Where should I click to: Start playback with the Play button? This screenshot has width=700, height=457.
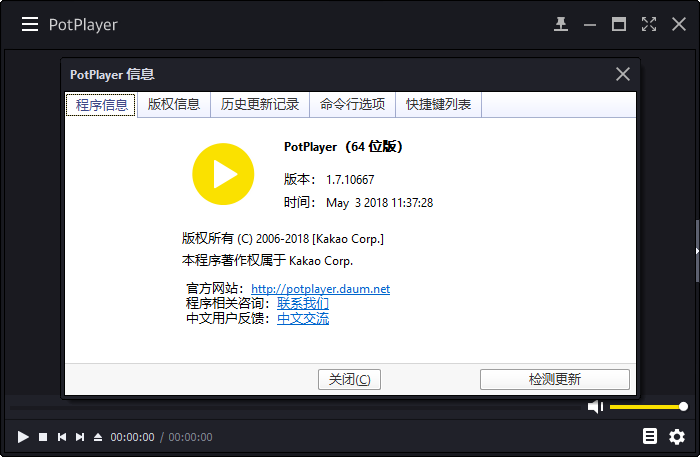pyautogui.click(x=23, y=437)
